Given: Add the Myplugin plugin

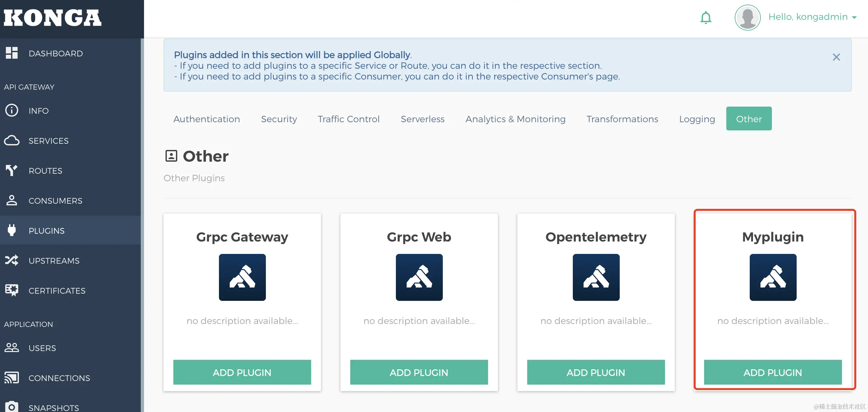Looking at the screenshot, I should [773, 372].
